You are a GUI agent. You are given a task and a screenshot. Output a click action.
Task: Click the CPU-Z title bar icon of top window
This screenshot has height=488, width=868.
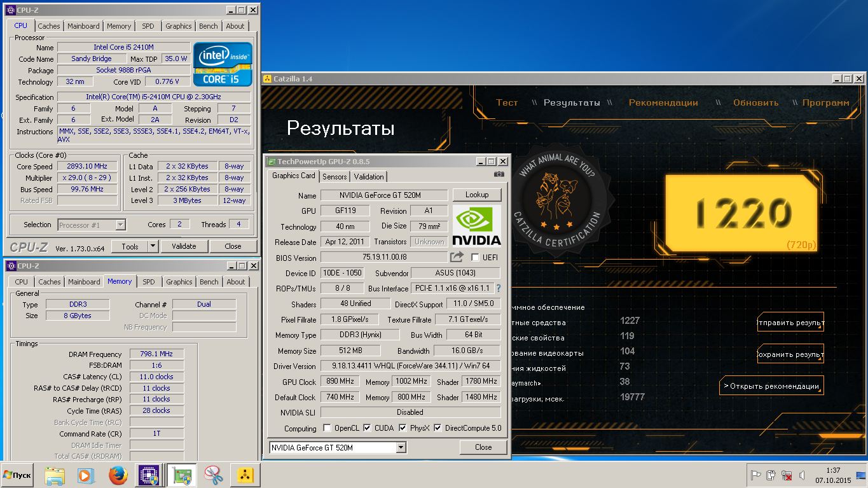click(x=10, y=10)
